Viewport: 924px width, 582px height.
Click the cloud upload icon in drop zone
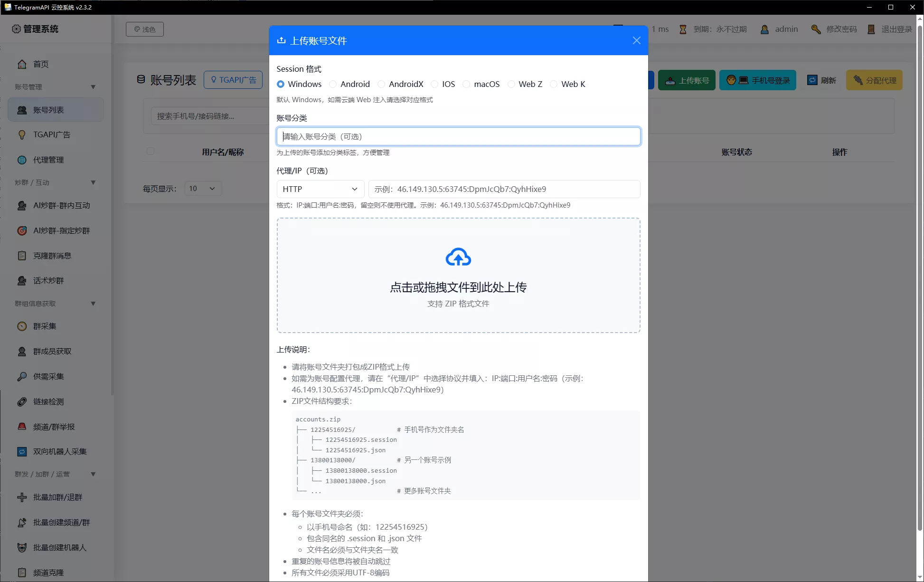(458, 257)
